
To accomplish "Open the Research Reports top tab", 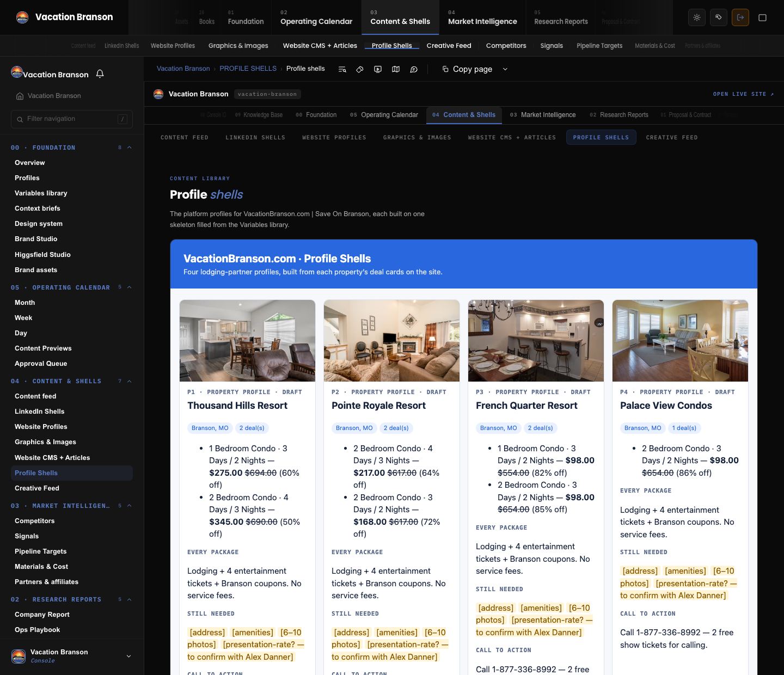I will [561, 17].
